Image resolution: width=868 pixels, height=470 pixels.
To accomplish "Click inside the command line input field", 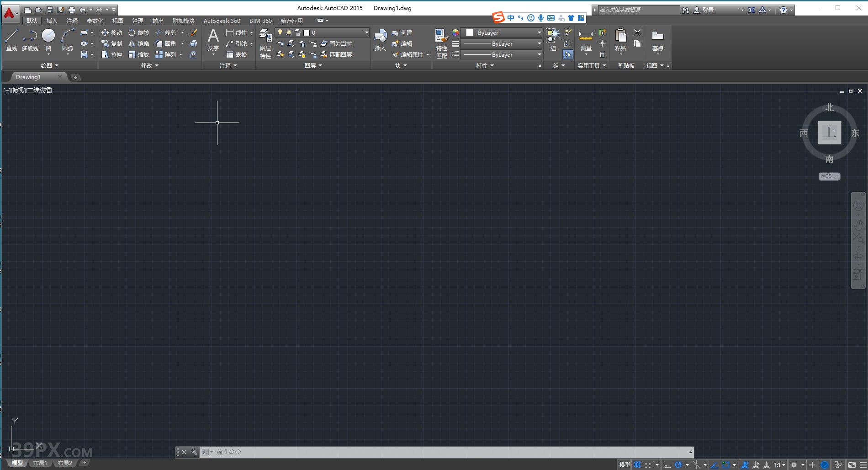I will pyautogui.click(x=320, y=452).
